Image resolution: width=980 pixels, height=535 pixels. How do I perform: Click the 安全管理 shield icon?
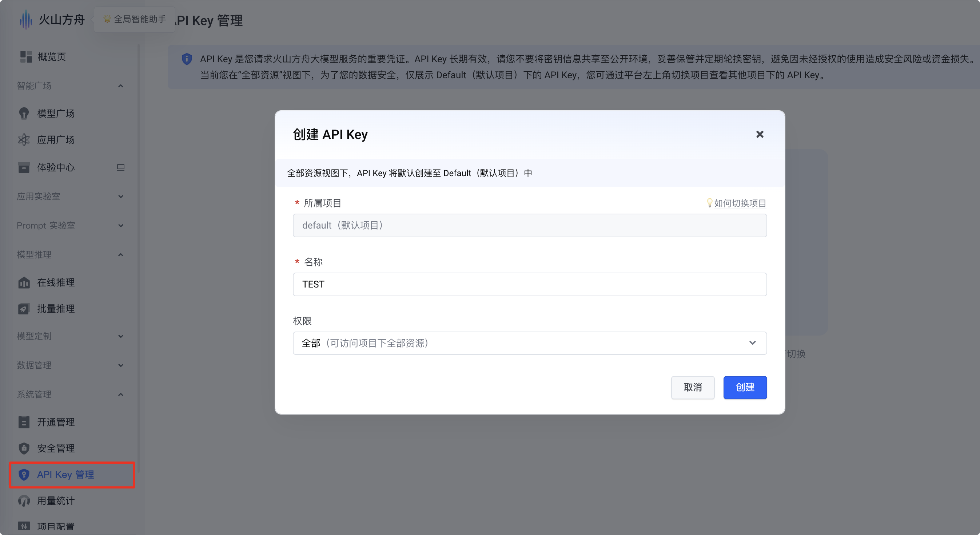coord(24,448)
